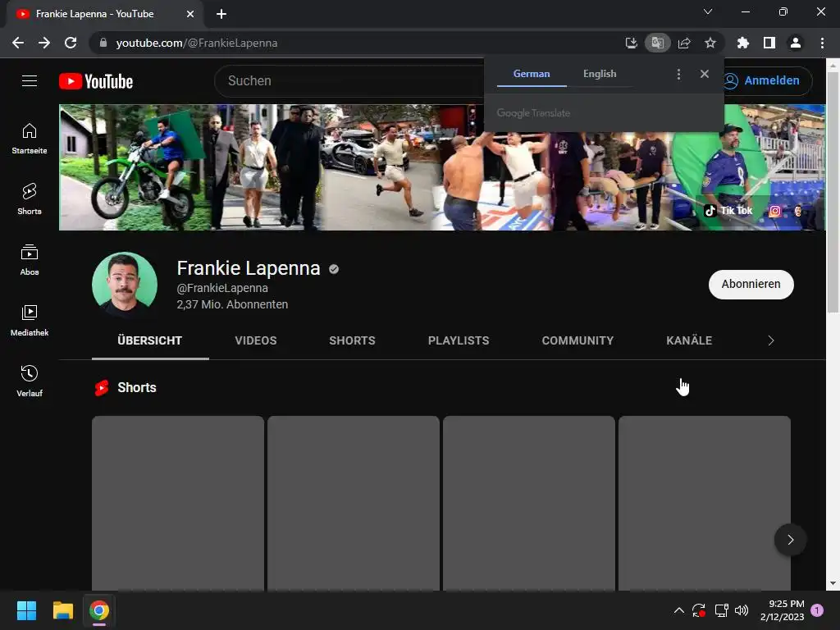Open the clock and date panel
The width and height of the screenshot is (840, 630).
coord(782,610)
